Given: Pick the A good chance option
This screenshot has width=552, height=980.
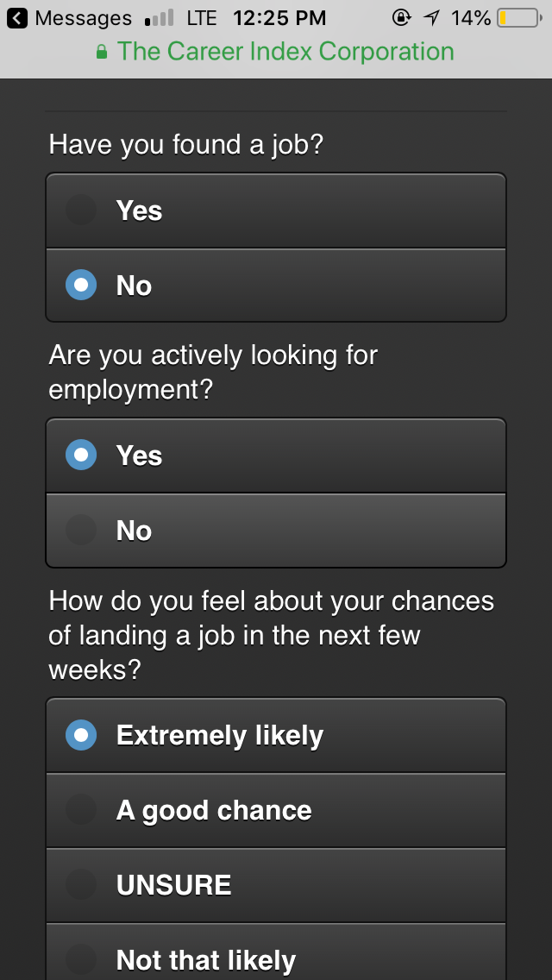Looking at the screenshot, I should tap(276, 810).
